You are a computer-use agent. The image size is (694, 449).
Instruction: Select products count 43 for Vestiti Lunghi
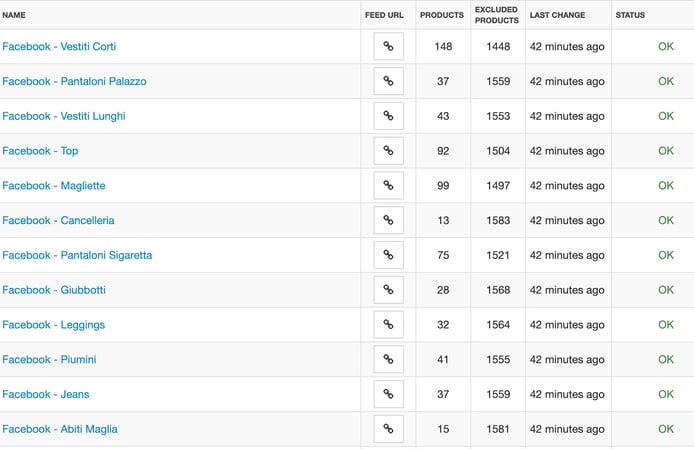pos(443,116)
